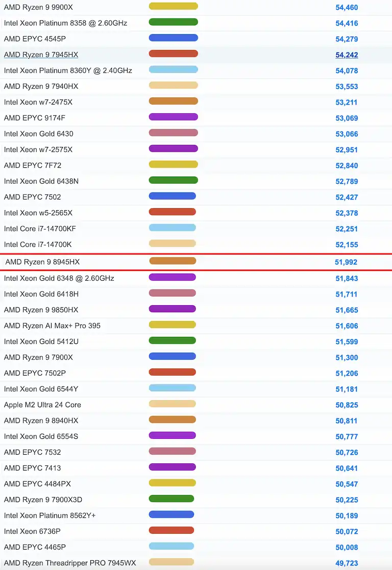The image size is (392, 570).
Task: Open AMD Ryzen AI Max+ Pro 395
Action: (53, 326)
